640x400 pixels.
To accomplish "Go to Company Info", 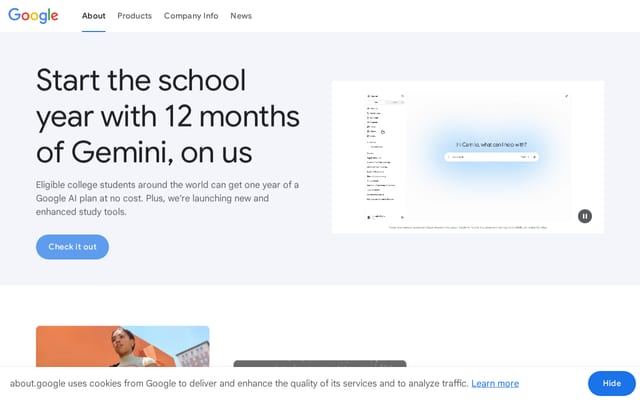I will (191, 16).
